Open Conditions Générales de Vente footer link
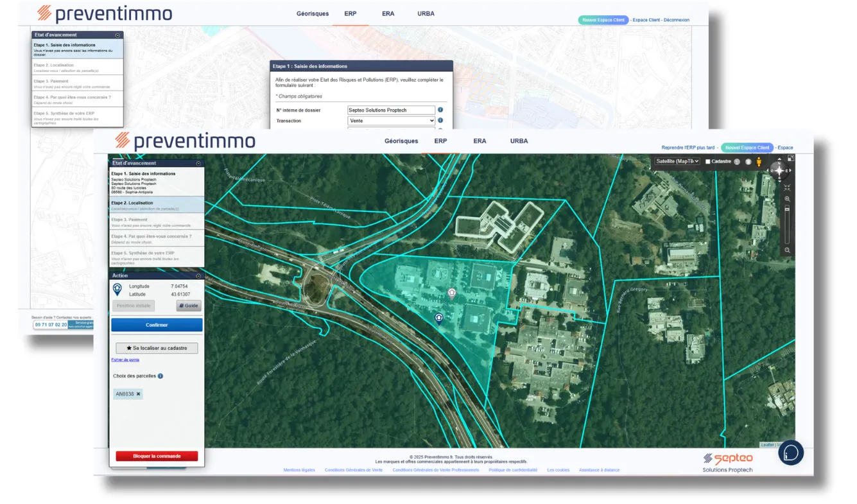857x504 pixels. click(354, 470)
